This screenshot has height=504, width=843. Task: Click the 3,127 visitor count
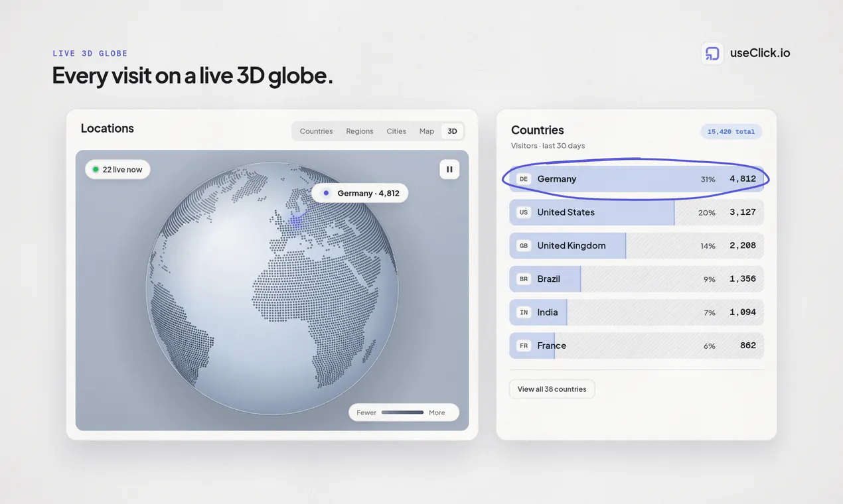743,212
